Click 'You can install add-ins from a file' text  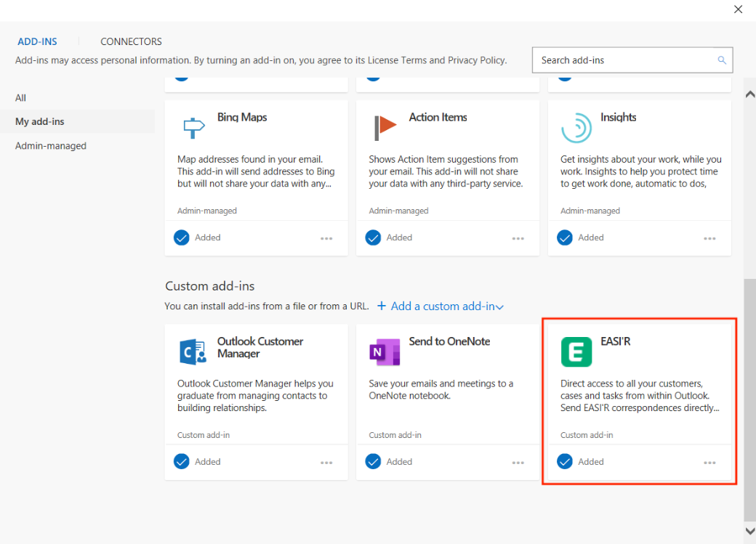point(267,306)
